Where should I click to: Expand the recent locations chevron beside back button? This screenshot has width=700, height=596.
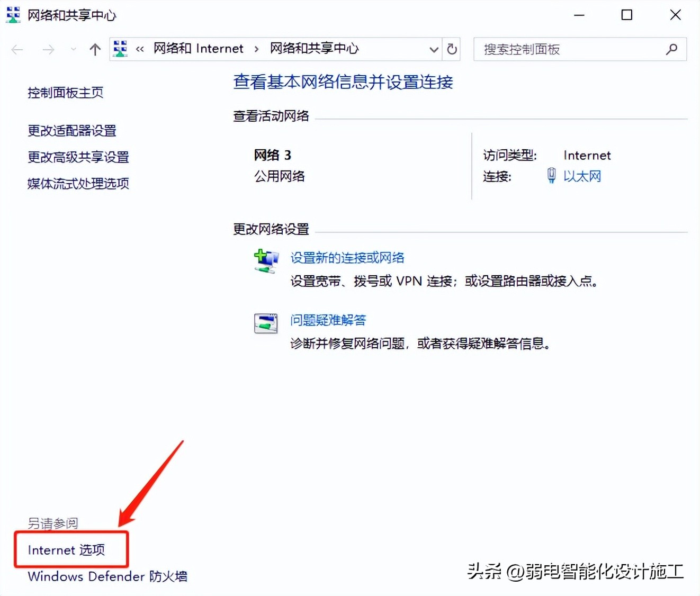pos(73,49)
